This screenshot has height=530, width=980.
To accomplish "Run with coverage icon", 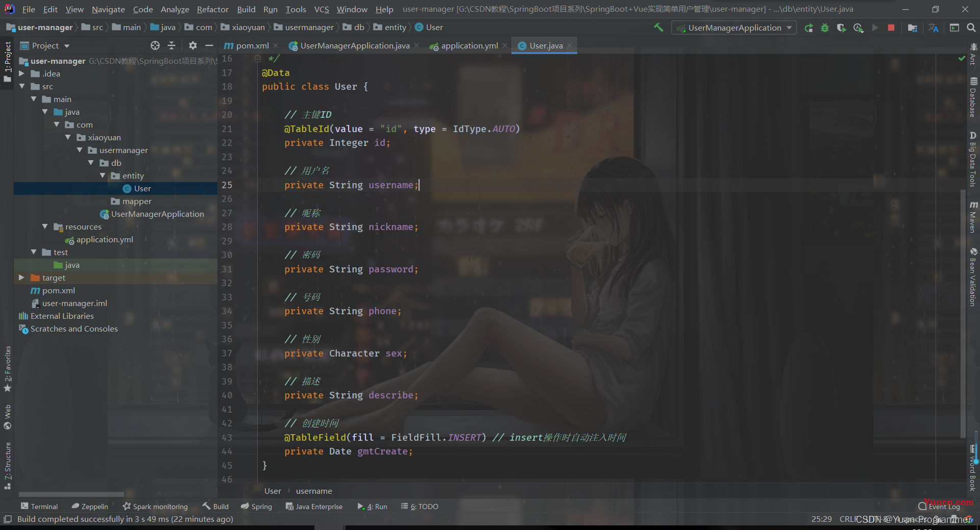I will pyautogui.click(x=841, y=28).
